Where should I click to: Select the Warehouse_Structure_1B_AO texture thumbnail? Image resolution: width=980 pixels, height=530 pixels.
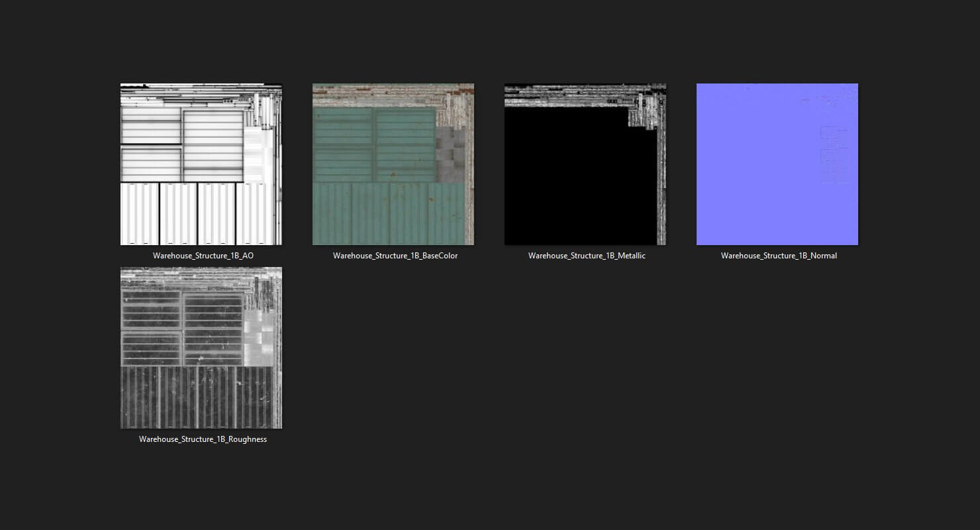(201, 164)
